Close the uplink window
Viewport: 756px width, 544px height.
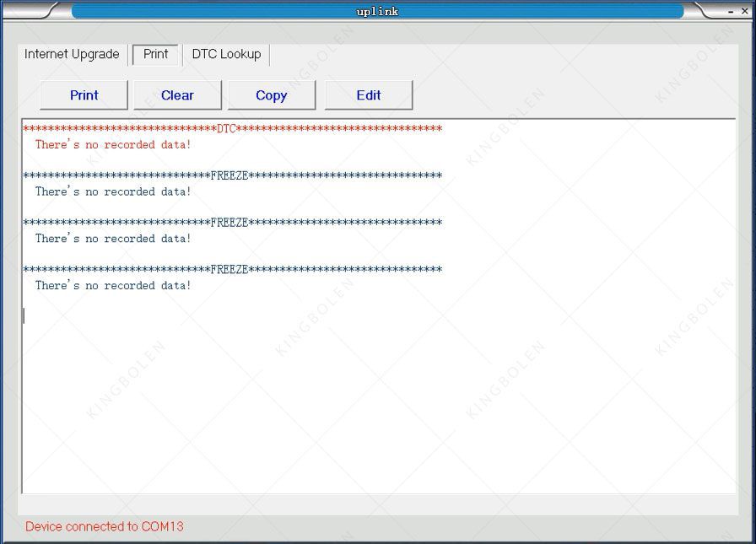[x=745, y=11]
